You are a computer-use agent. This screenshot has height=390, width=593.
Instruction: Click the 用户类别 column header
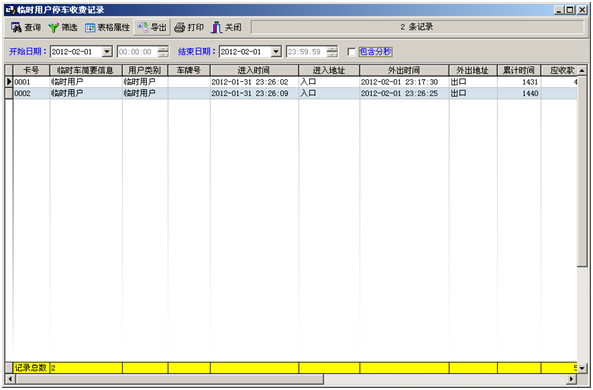145,70
